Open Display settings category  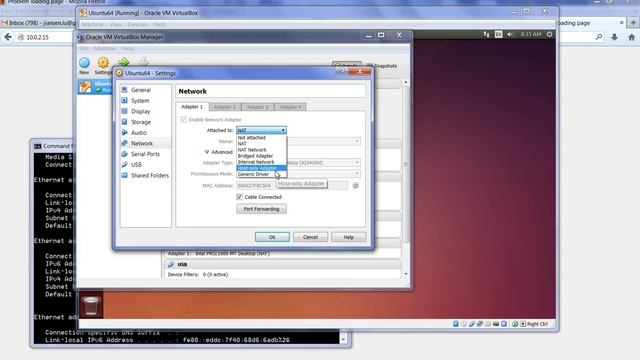[140, 111]
